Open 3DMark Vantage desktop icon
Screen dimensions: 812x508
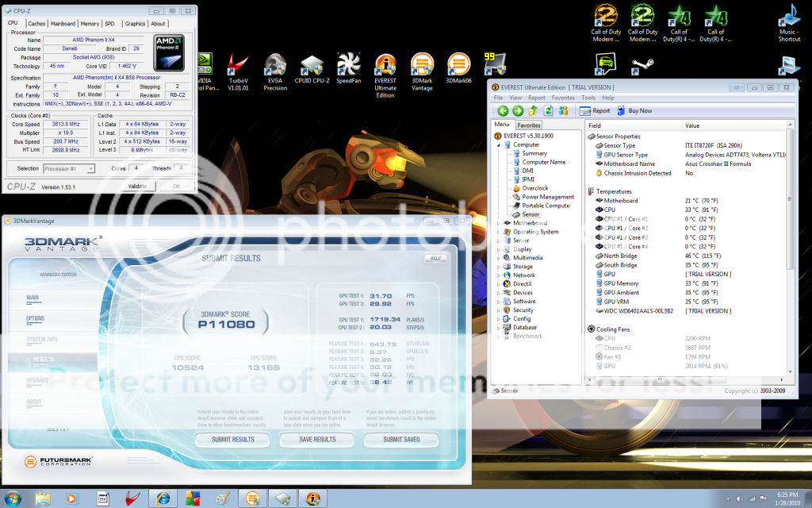coord(422,72)
